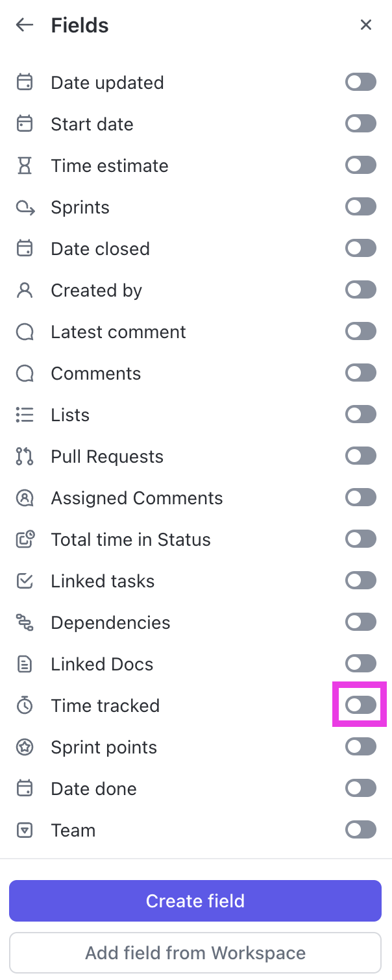The height and width of the screenshot is (980, 392).
Task: Click the Comments bubble icon
Action: point(24,373)
